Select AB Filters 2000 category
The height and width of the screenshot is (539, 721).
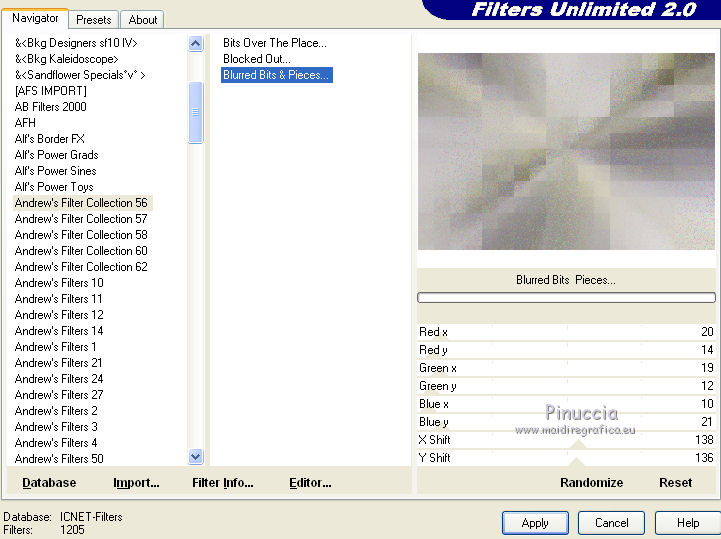coord(51,107)
